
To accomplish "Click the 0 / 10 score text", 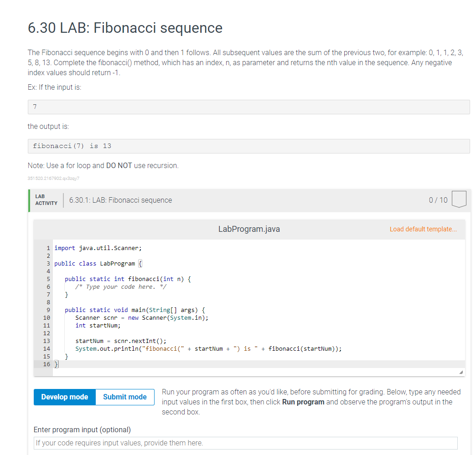I will pyautogui.click(x=438, y=200).
